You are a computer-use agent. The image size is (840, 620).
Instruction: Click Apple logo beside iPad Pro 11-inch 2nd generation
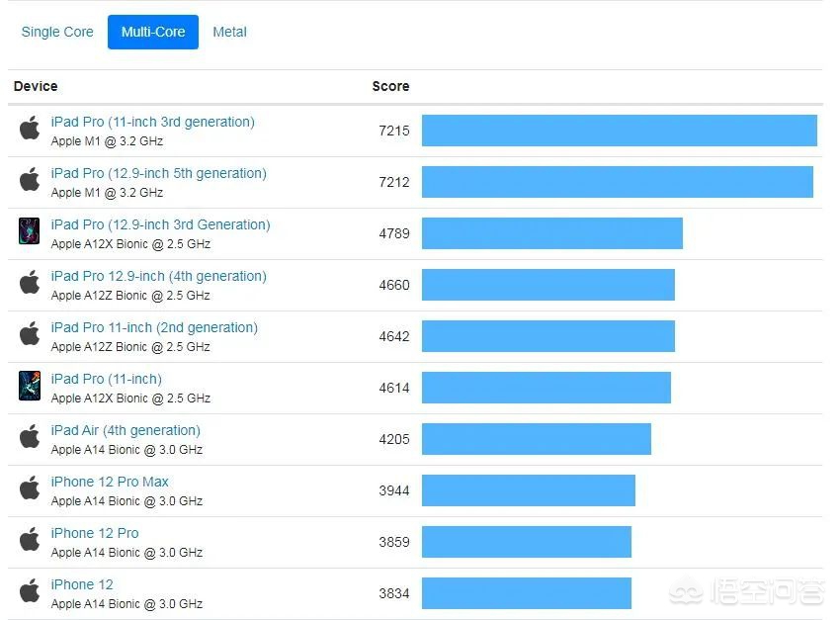tap(30, 334)
